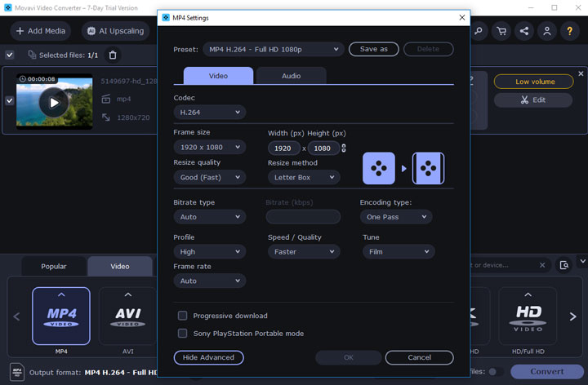Viewport: 588px width, 385px height.
Task: Open the Resize method Letter Box dropdown
Action: [x=304, y=178]
